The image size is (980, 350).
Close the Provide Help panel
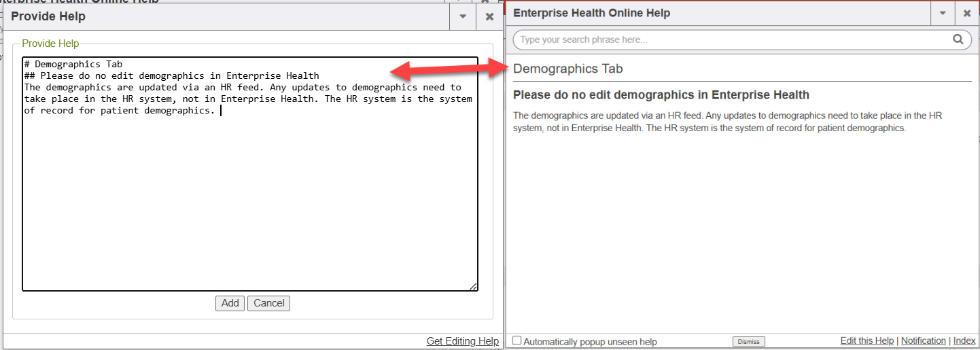(x=489, y=17)
